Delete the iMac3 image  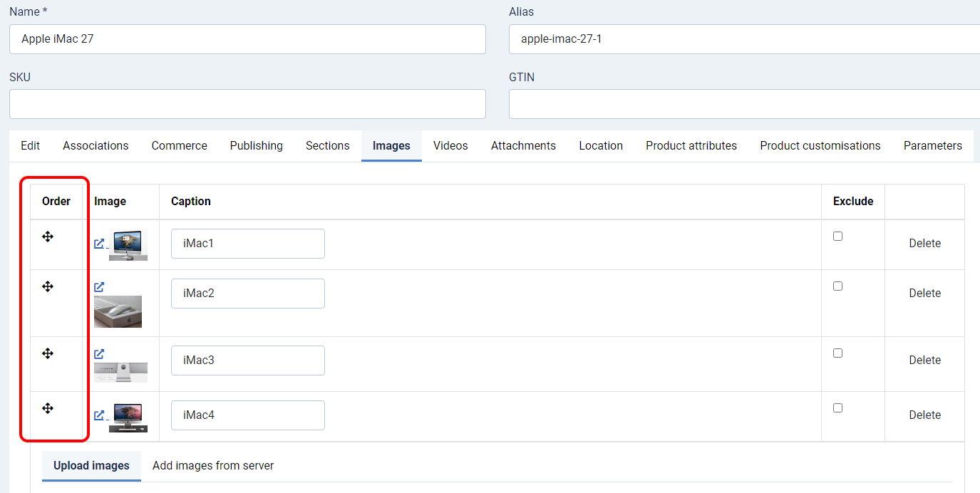pyautogui.click(x=925, y=360)
